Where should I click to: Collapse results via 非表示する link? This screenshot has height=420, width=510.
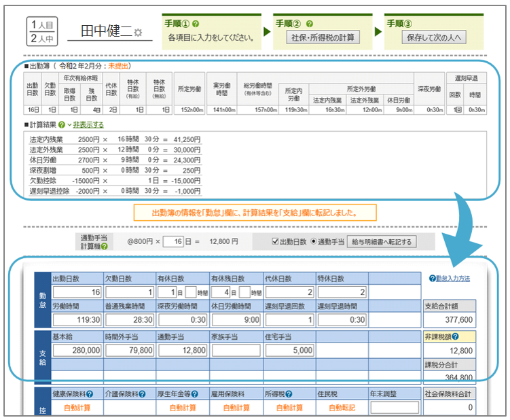click(x=88, y=125)
